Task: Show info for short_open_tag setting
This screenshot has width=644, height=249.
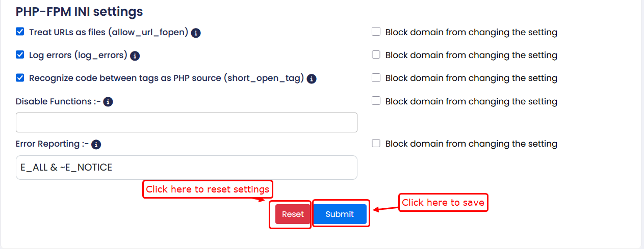Action: (312, 79)
